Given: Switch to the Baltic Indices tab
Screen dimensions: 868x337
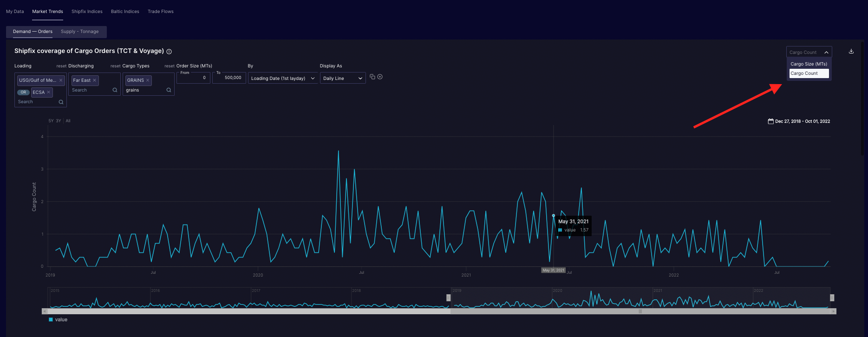Looking at the screenshot, I should click(125, 12).
